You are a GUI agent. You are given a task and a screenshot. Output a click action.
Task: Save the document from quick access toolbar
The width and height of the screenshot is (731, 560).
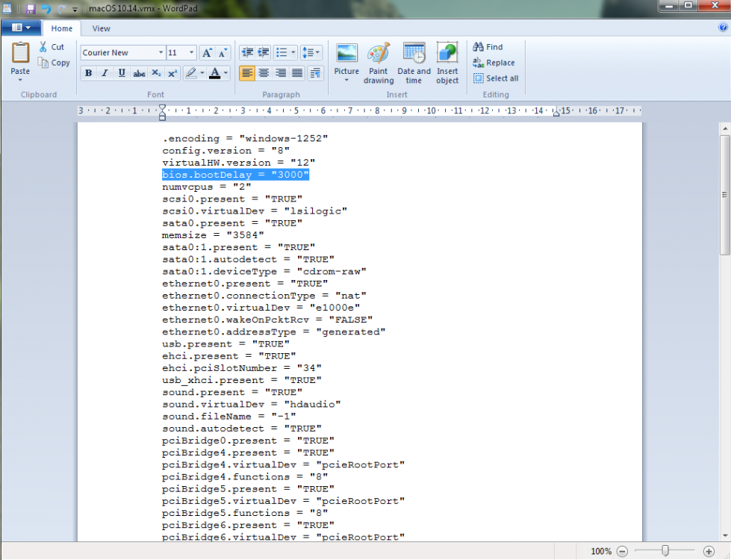[x=31, y=8]
